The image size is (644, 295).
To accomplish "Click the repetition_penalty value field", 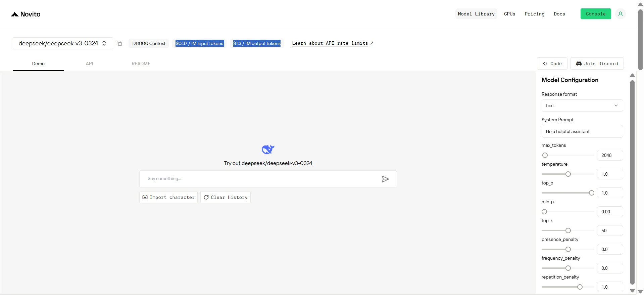I will pos(610,287).
